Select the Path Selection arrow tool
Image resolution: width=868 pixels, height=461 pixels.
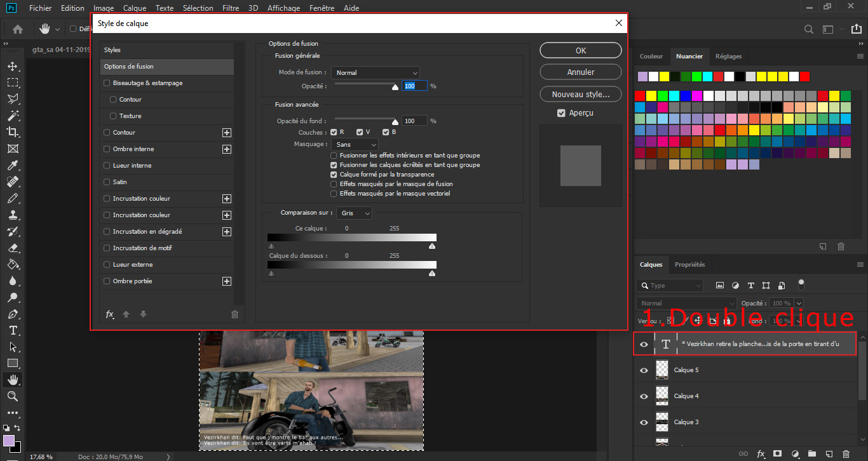[x=12, y=347]
